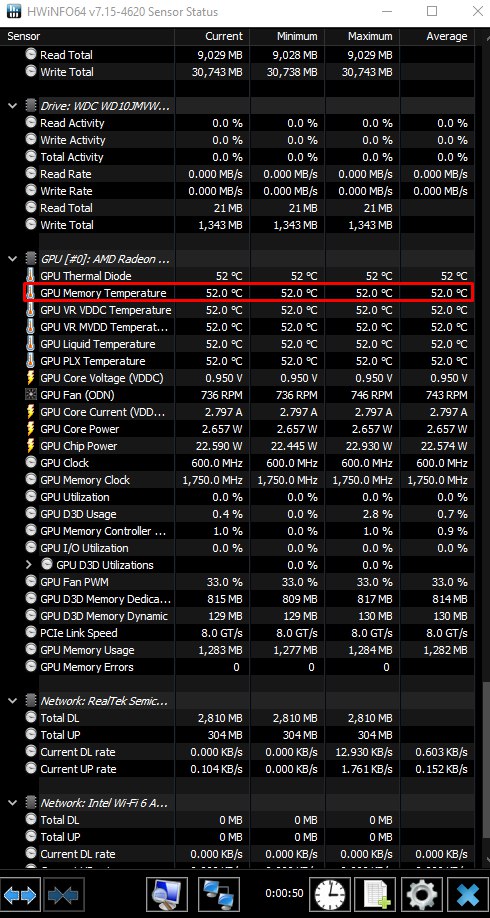Close sensors with blue X icon

(468, 894)
